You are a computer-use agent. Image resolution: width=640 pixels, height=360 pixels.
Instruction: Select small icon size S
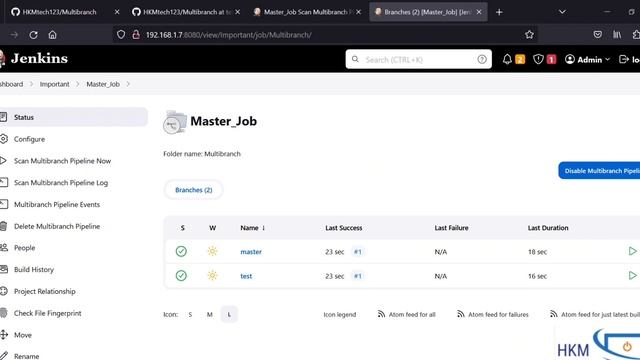click(x=190, y=314)
